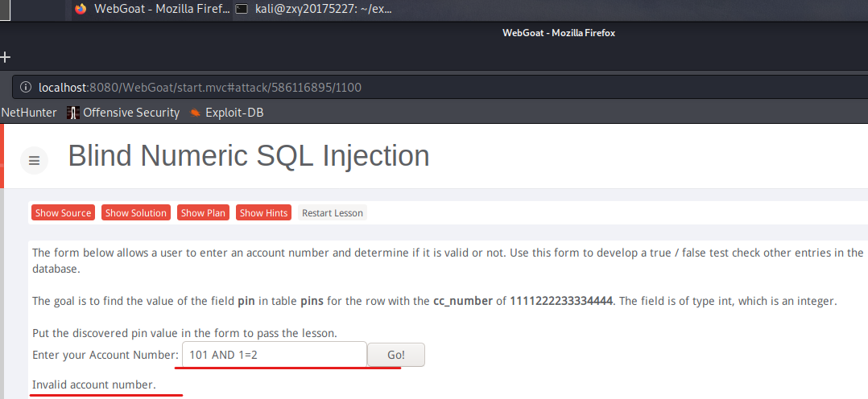Click the Offensive Security bookmark icon

[x=73, y=113]
